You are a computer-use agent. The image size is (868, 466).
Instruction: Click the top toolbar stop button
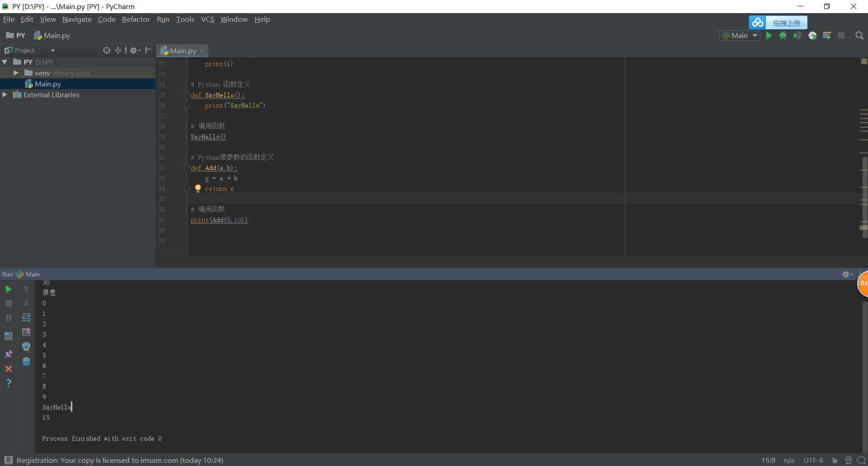841,36
